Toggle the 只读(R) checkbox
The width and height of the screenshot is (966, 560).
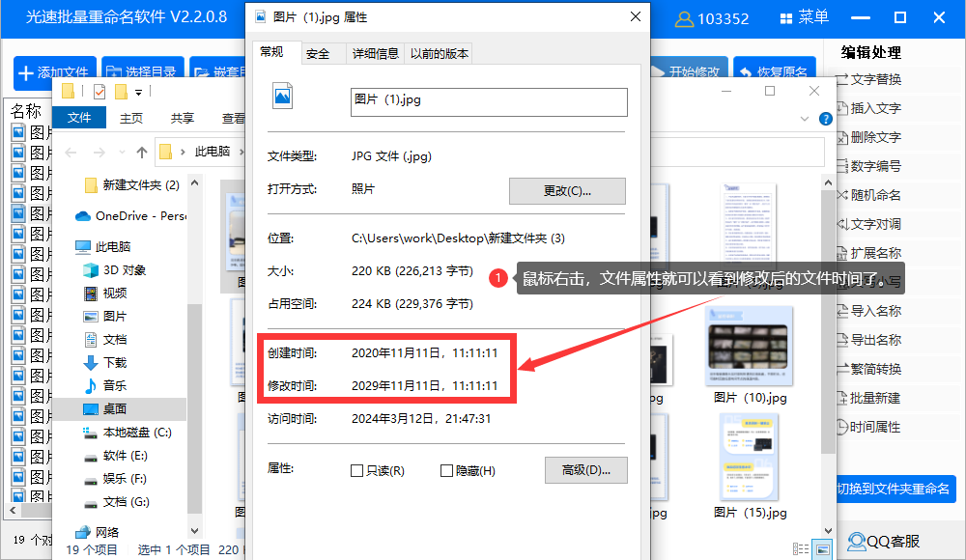pyautogui.click(x=356, y=470)
